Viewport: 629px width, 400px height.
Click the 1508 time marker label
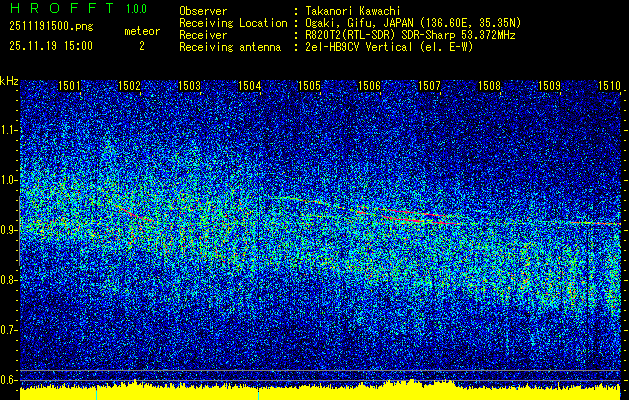click(x=489, y=85)
